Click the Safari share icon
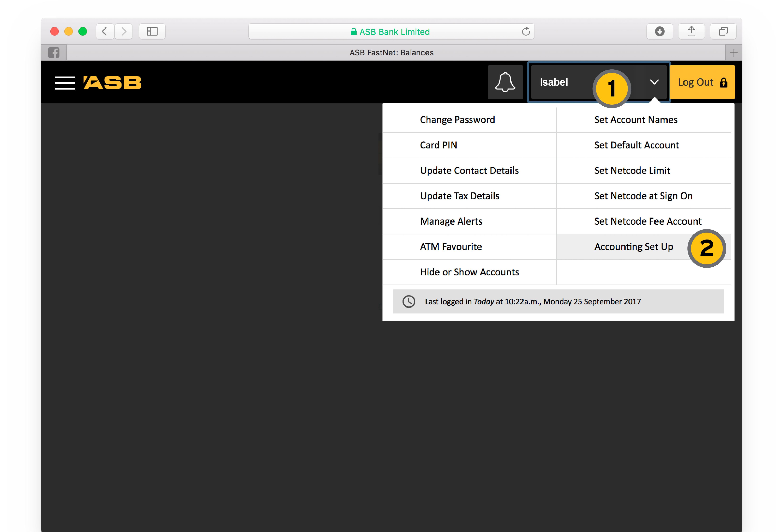 pyautogui.click(x=691, y=32)
